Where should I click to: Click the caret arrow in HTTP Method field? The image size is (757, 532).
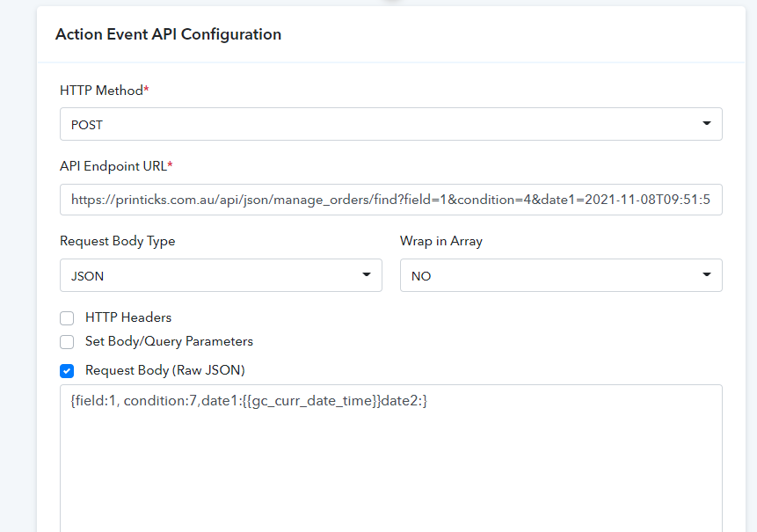pyautogui.click(x=707, y=124)
